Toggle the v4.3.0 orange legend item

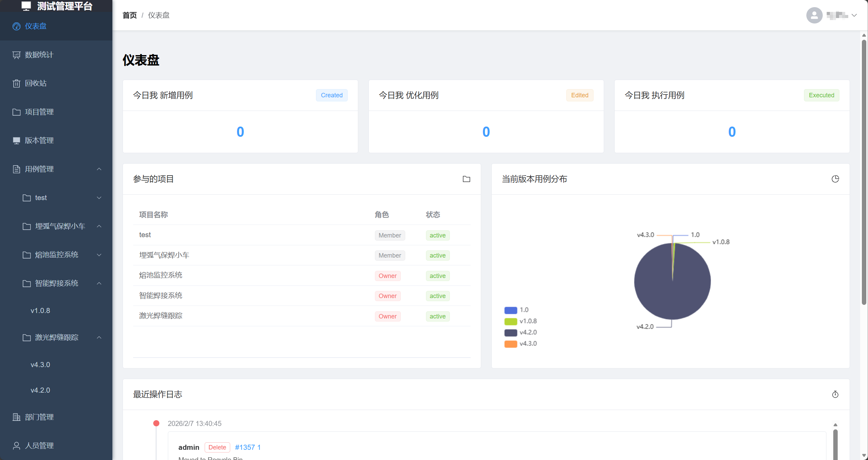(521, 344)
